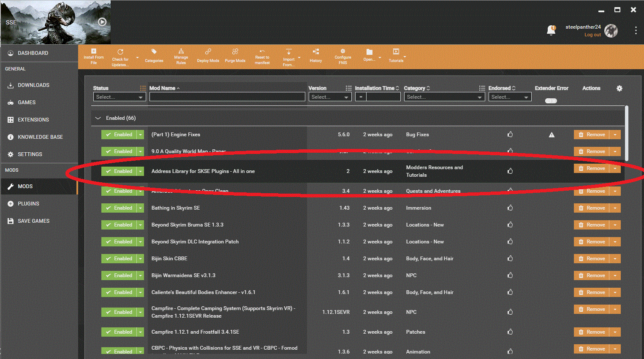Open Manage Rules in toolbar
This screenshot has width=644, height=359.
click(x=181, y=57)
